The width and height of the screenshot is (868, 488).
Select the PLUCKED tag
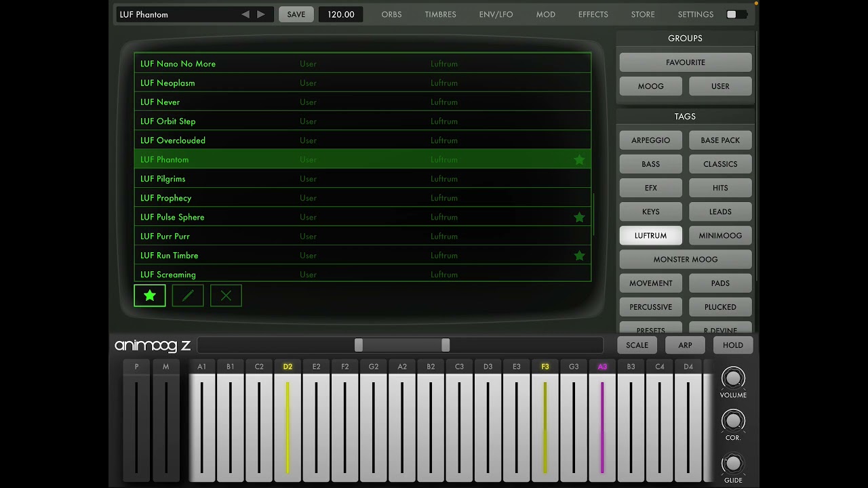pyautogui.click(x=720, y=307)
